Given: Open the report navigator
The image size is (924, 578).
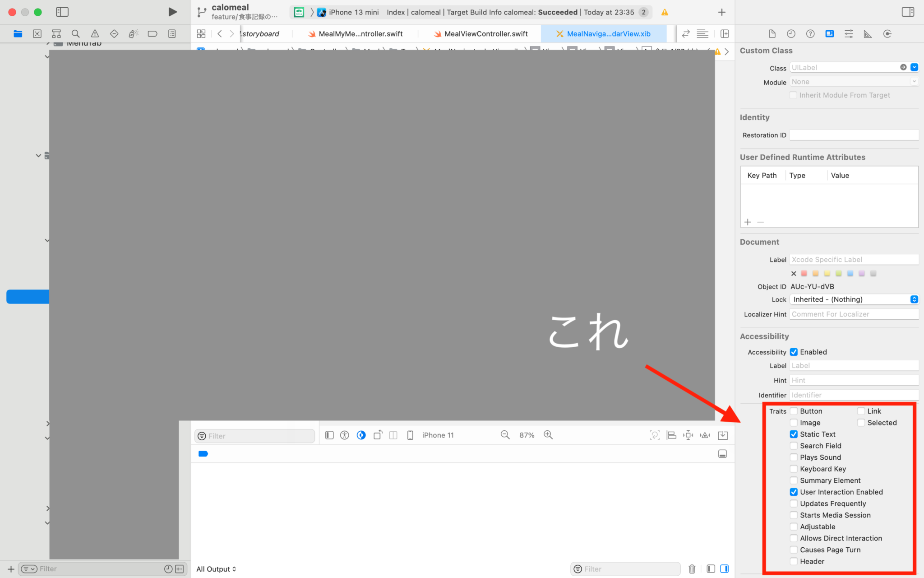Looking at the screenshot, I should (x=172, y=33).
